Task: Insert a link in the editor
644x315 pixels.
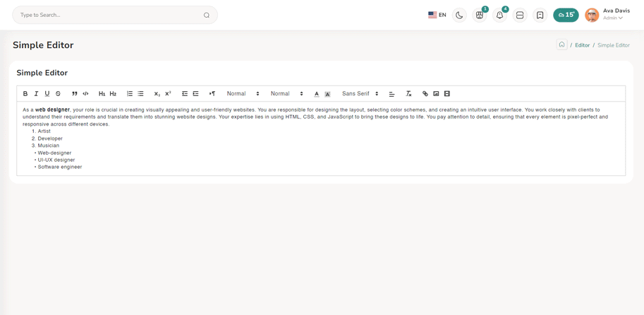Action: (425, 94)
